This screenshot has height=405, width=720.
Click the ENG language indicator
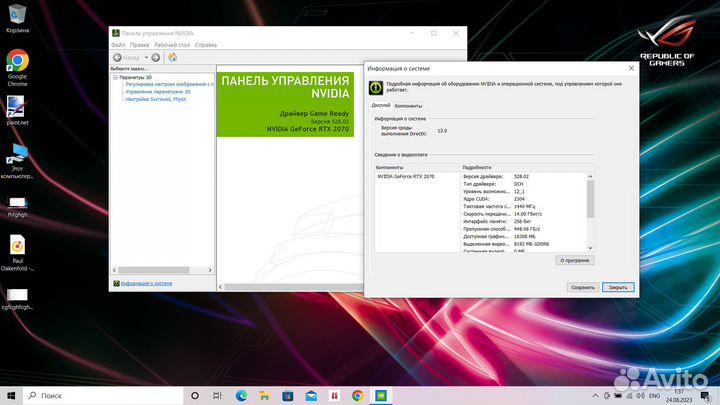point(654,395)
